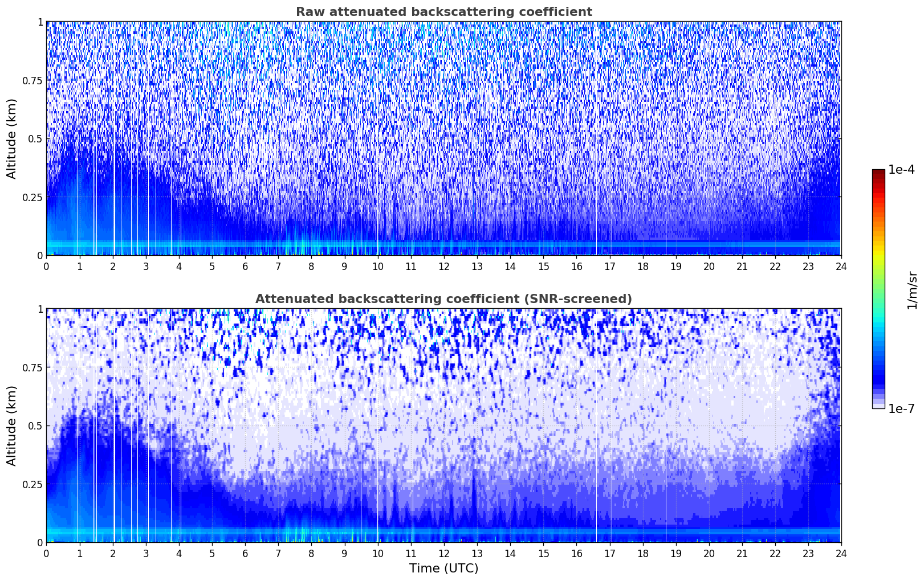Click the '0.5' altitude tick on the top plot
Image resolution: width=924 pixels, height=581 pixels.
coord(35,138)
